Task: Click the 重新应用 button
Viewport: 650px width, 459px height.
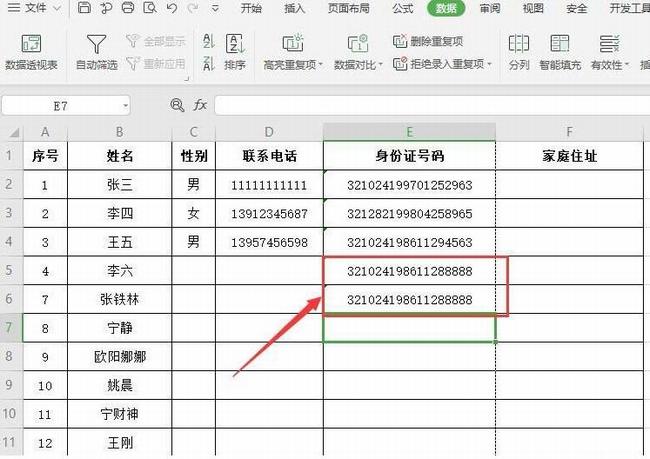Action: click(x=155, y=63)
